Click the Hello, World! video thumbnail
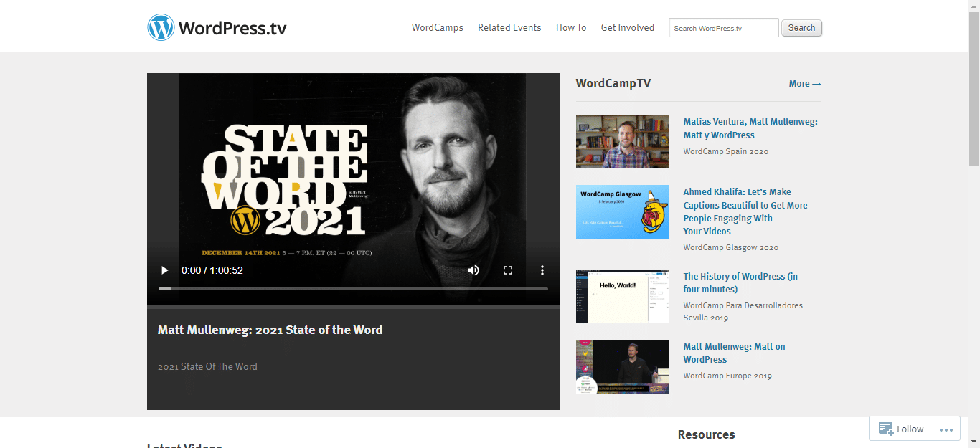980x448 pixels. tap(623, 296)
